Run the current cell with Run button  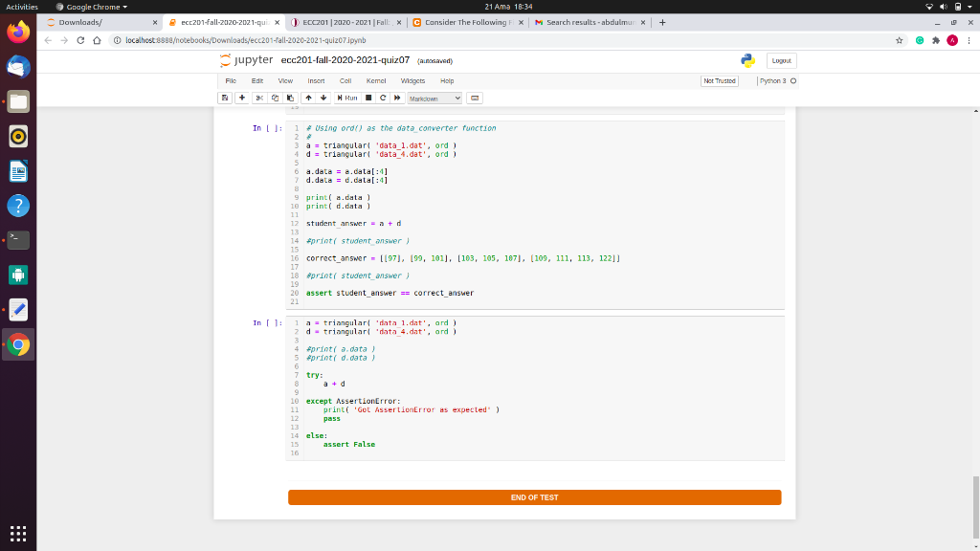[347, 98]
